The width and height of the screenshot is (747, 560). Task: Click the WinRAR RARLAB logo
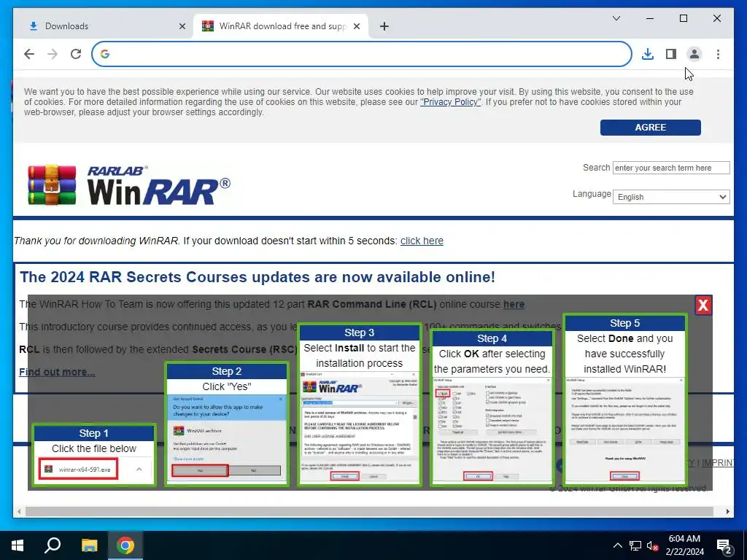tap(128, 184)
